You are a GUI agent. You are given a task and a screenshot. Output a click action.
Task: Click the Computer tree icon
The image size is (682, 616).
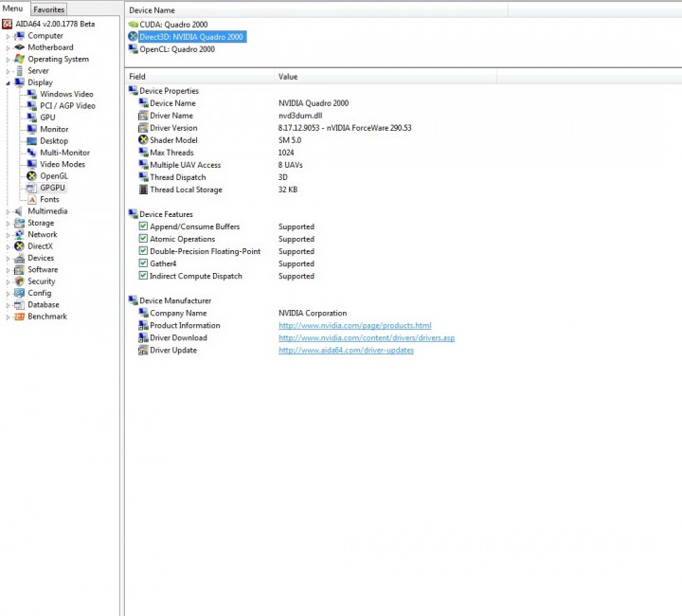pyautogui.click(x=19, y=36)
